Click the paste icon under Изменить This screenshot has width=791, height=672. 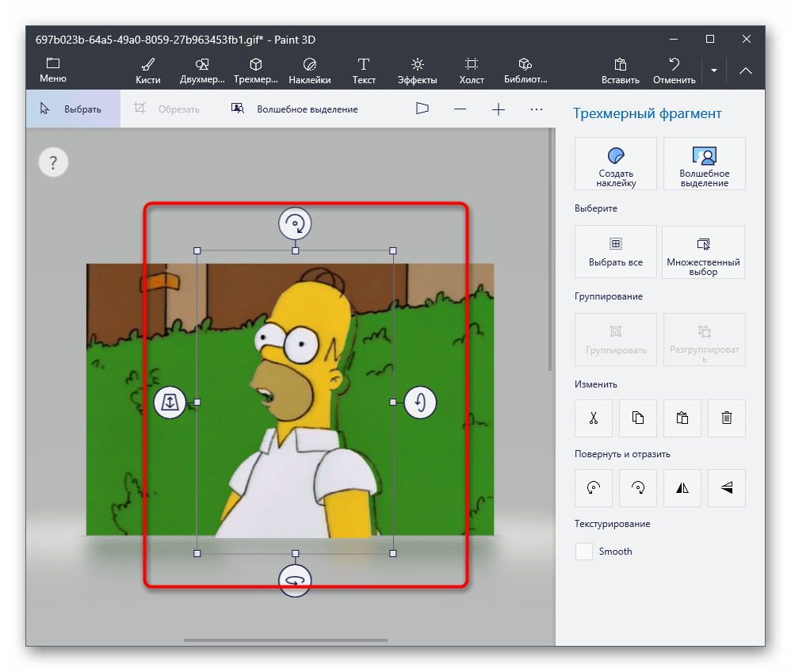682,418
